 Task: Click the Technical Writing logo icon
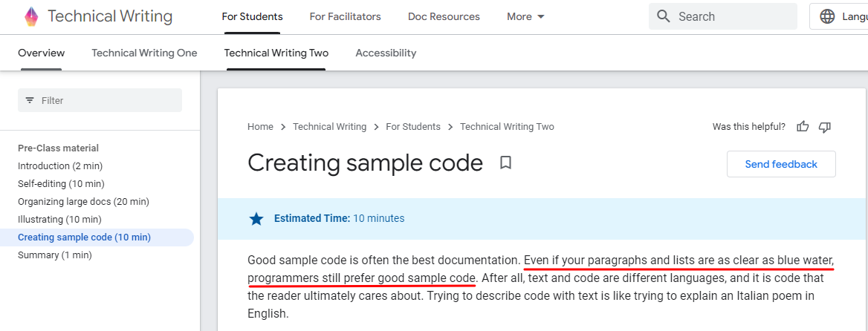(x=31, y=16)
